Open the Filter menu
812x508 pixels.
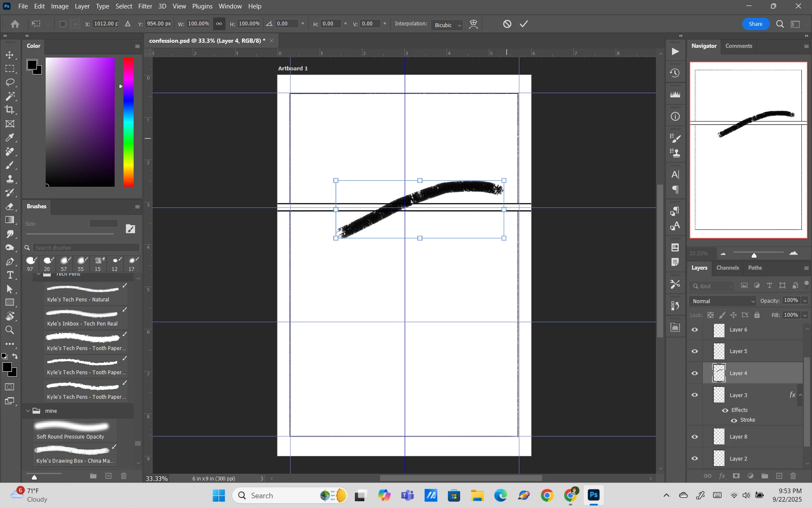point(145,6)
